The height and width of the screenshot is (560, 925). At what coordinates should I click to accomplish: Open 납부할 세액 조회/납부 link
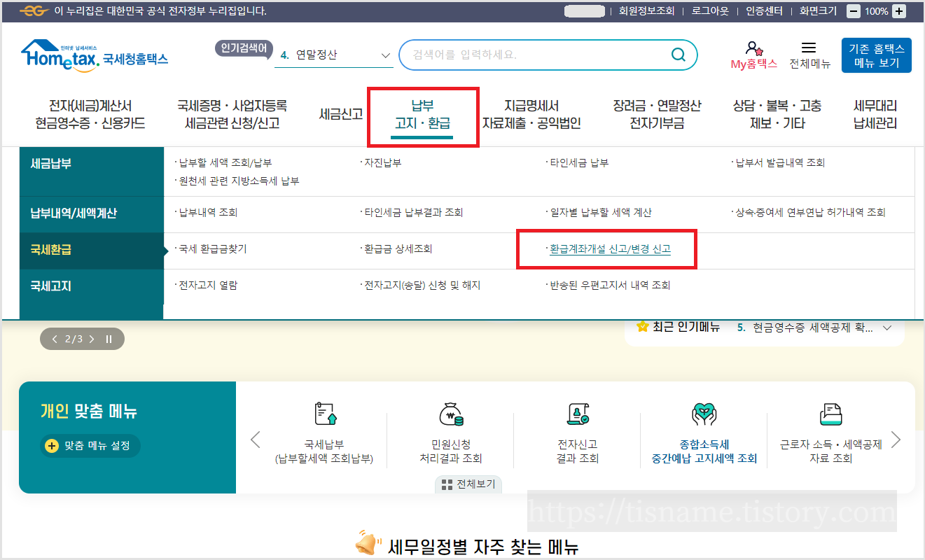click(x=225, y=163)
